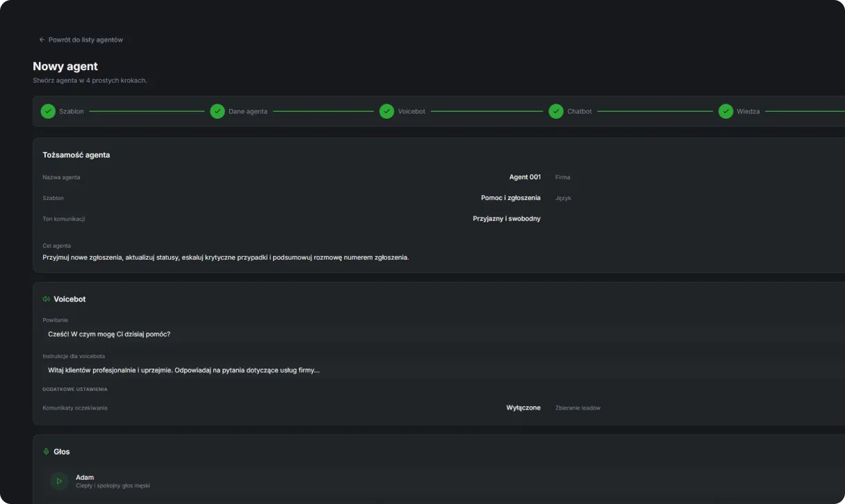The image size is (845, 504).
Task: Click the 'Instrukcje dla voicebota' label
Action: [x=74, y=356]
